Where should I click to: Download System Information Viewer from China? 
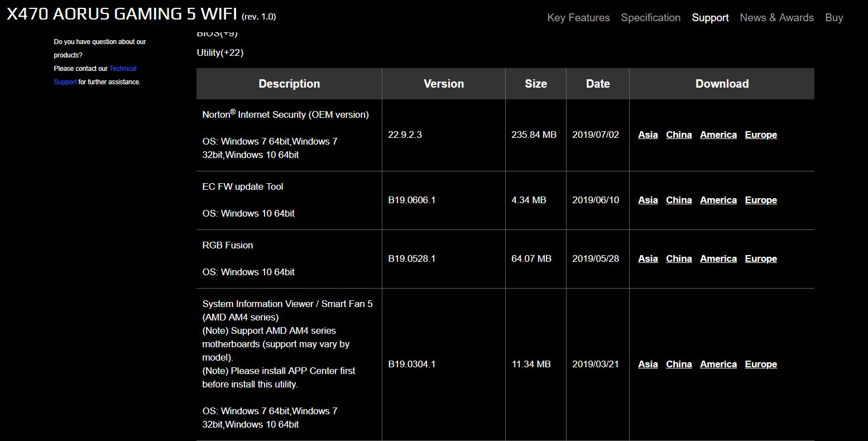pos(679,364)
